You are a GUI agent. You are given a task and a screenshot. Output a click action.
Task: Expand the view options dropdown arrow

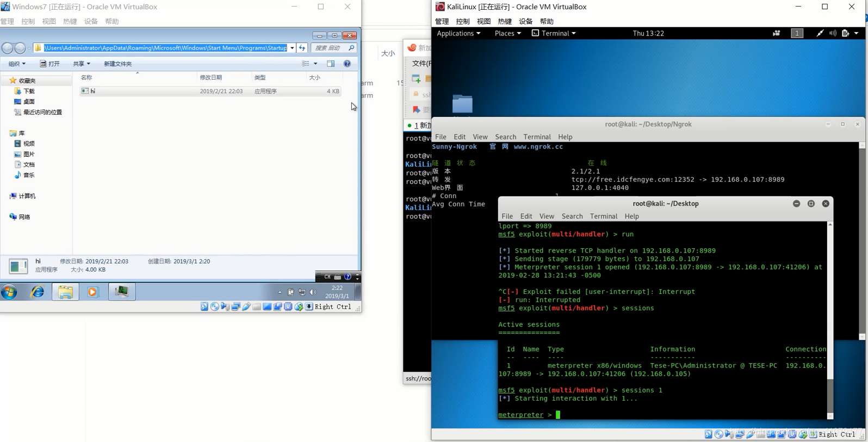(x=315, y=64)
